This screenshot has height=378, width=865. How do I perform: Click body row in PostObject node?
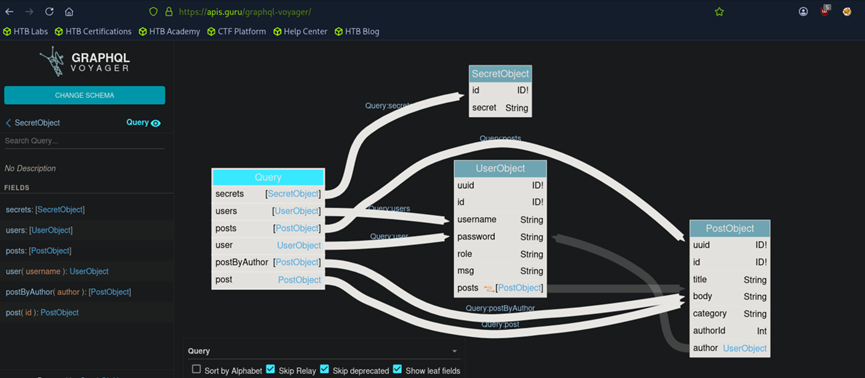[x=730, y=296]
